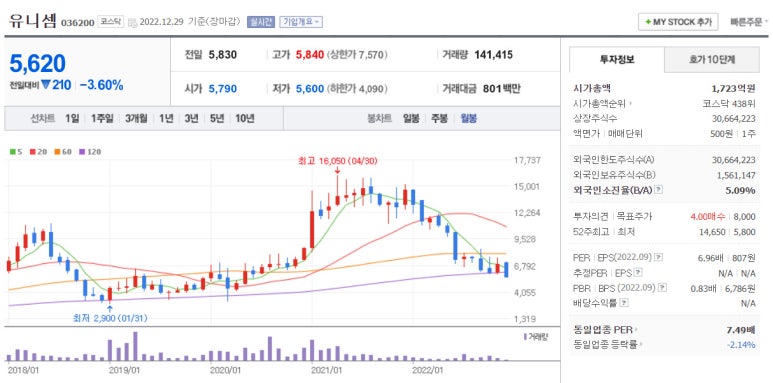Click the 코스닥 market badge
The width and height of the screenshot is (773, 383).
click(111, 22)
